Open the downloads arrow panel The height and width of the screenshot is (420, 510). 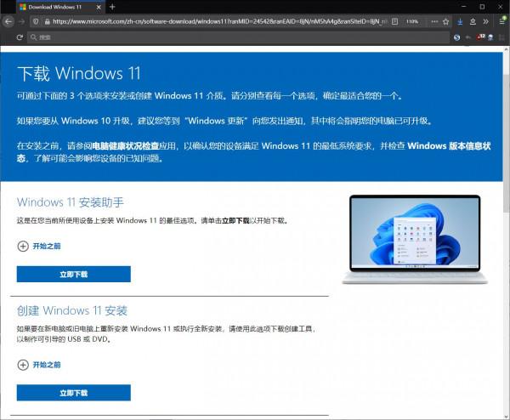click(x=460, y=21)
